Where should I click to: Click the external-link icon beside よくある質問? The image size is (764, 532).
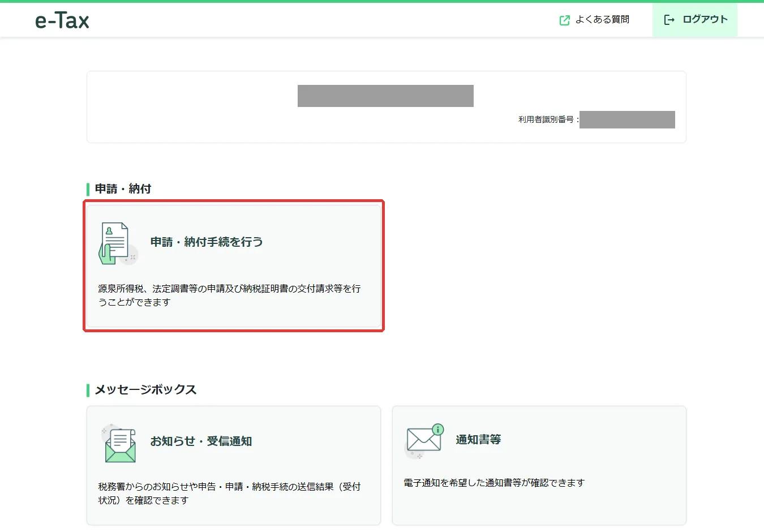pyautogui.click(x=564, y=20)
